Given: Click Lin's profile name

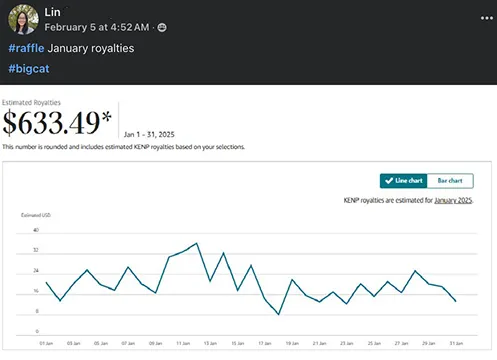Looking at the screenshot, I should tap(52, 12).
